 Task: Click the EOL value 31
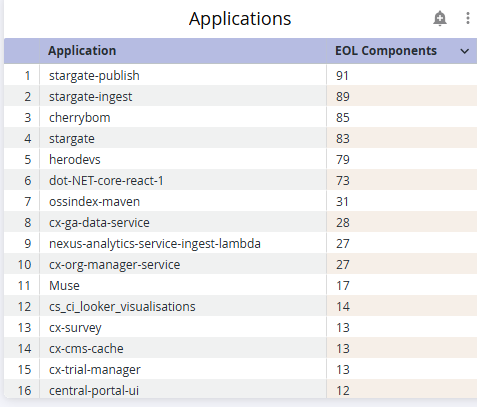(x=342, y=202)
